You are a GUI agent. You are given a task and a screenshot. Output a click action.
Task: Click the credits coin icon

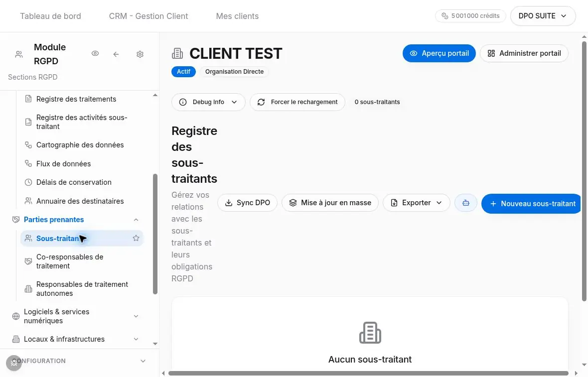445,16
